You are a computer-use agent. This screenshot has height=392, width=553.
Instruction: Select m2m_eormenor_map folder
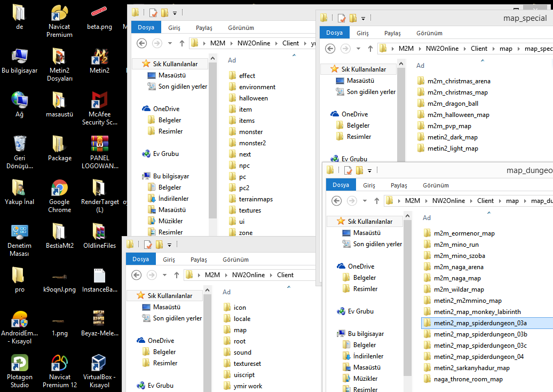464,233
